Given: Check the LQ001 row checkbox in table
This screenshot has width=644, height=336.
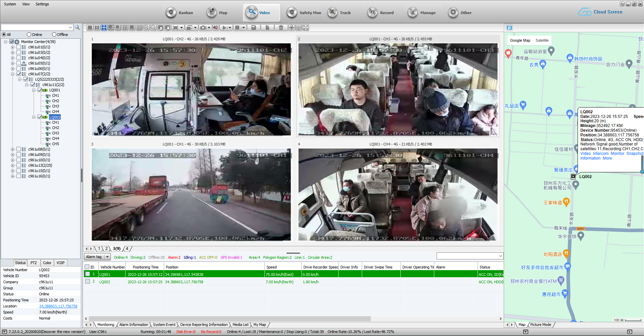Looking at the screenshot, I should 88,274.
